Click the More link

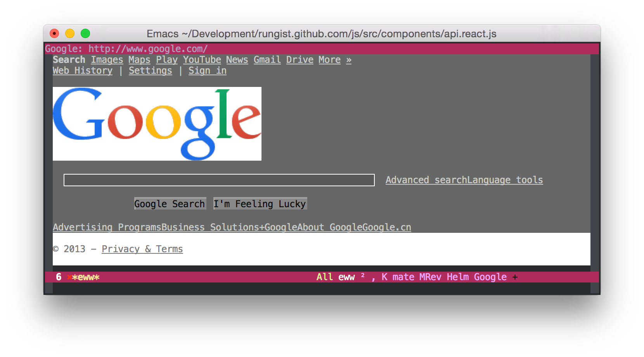(329, 60)
